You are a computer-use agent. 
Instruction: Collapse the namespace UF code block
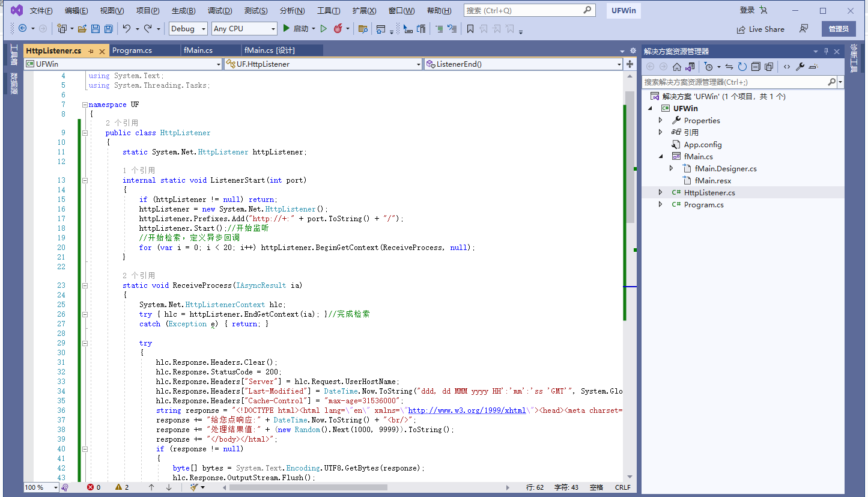85,105
